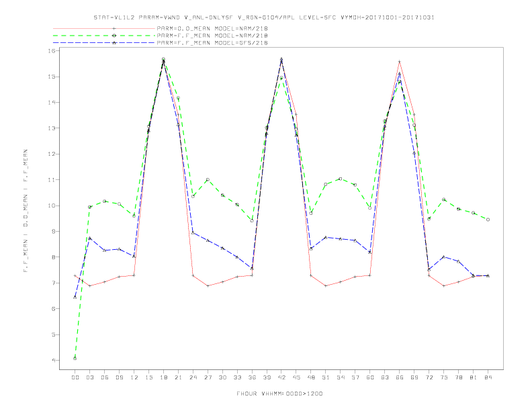
Task: Click y-axis tick label 14
Action: pyautogui.click(x=52, y=102)
